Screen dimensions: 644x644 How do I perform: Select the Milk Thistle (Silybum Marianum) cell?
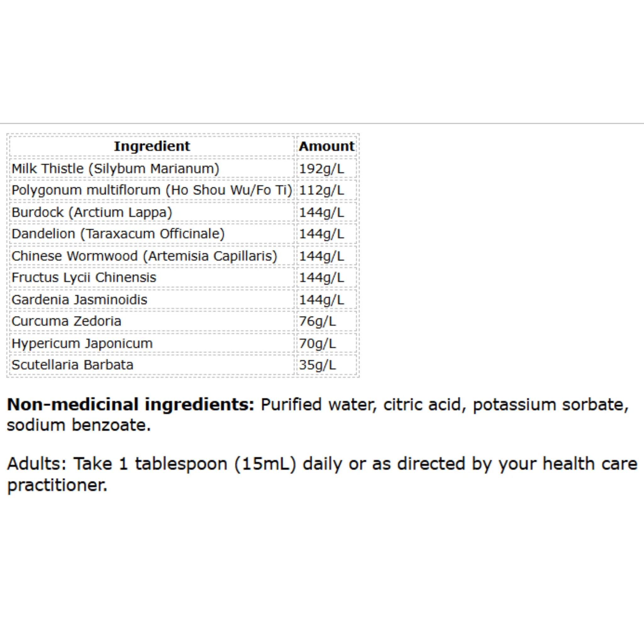coord(152,168)
